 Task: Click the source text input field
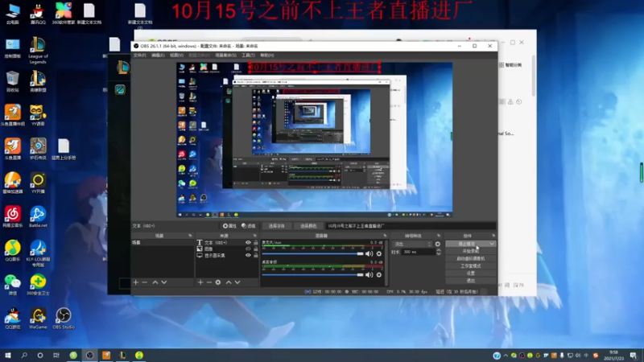(411, 226)
